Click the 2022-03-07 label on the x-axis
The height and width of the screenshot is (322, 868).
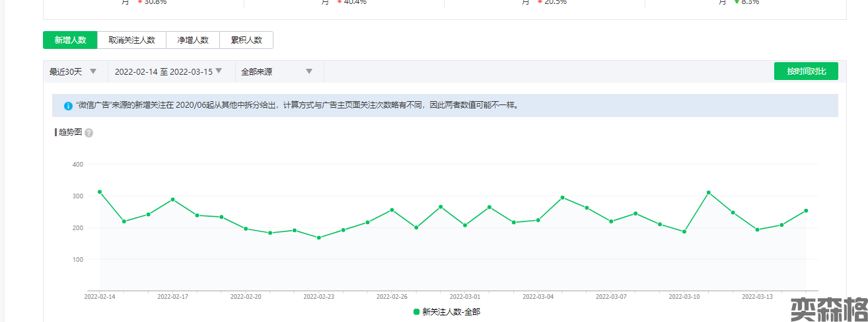tap(611, 297)
